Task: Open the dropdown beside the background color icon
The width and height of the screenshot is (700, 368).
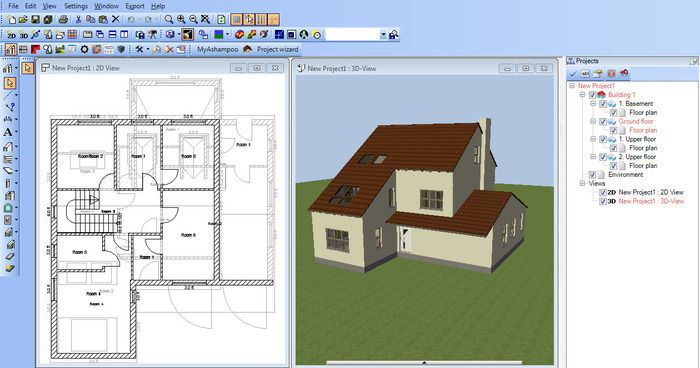Action: (x=227, y=34)
